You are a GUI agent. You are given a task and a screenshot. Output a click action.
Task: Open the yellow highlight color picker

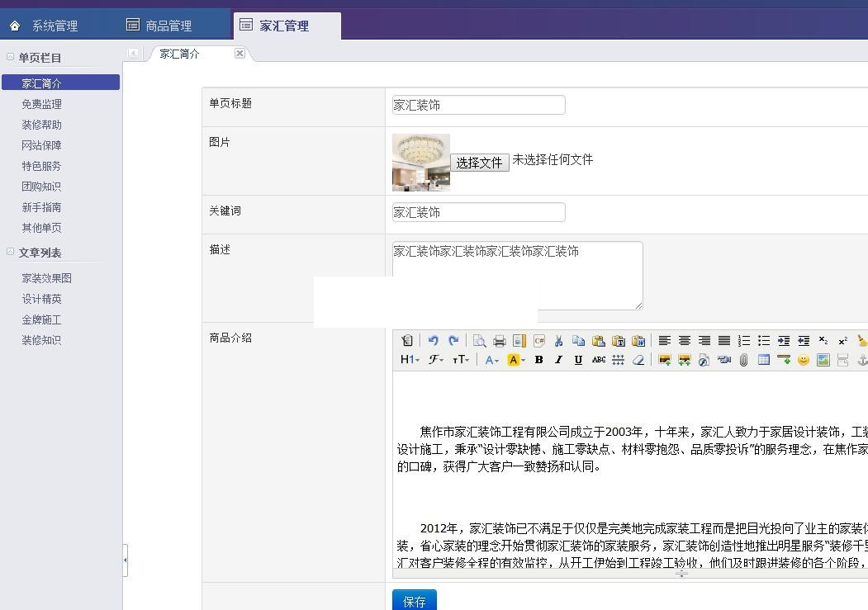coord(516,360)
